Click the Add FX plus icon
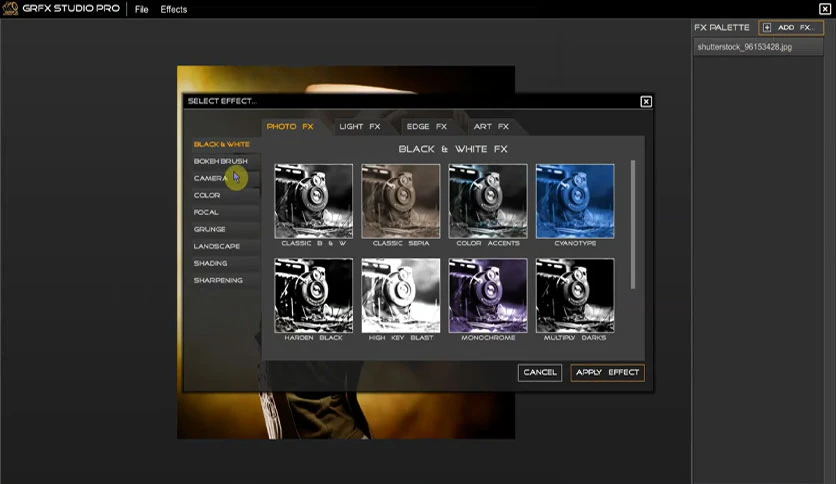This screenshot has width=836, height=484. [x=767, y=27]
